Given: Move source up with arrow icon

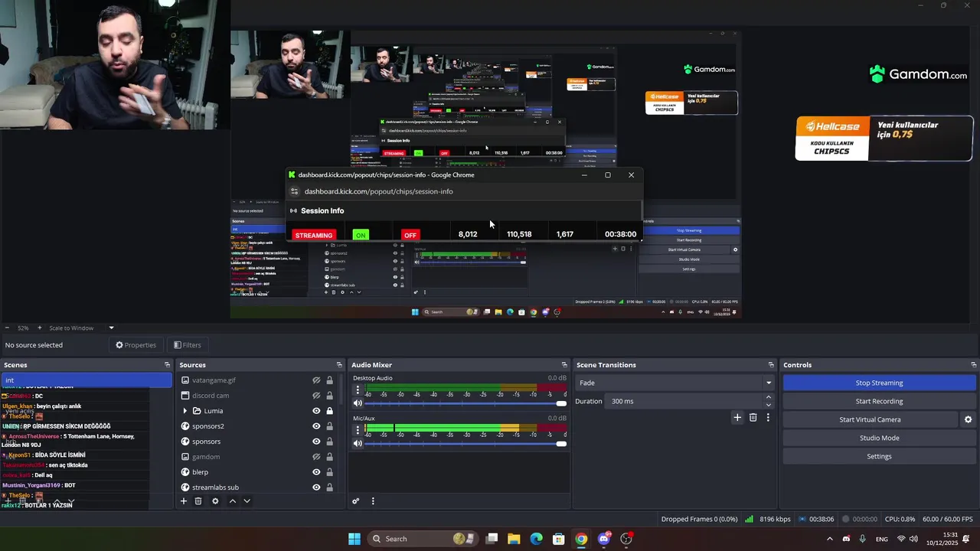Looking at the screenshot, I should point(233,501).
